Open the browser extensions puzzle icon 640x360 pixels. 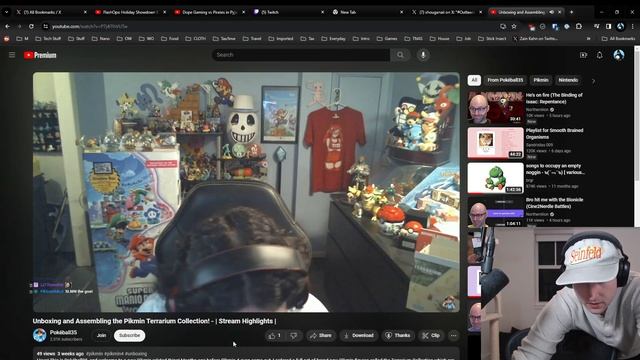pyautogui.click(x=579, y=26)
